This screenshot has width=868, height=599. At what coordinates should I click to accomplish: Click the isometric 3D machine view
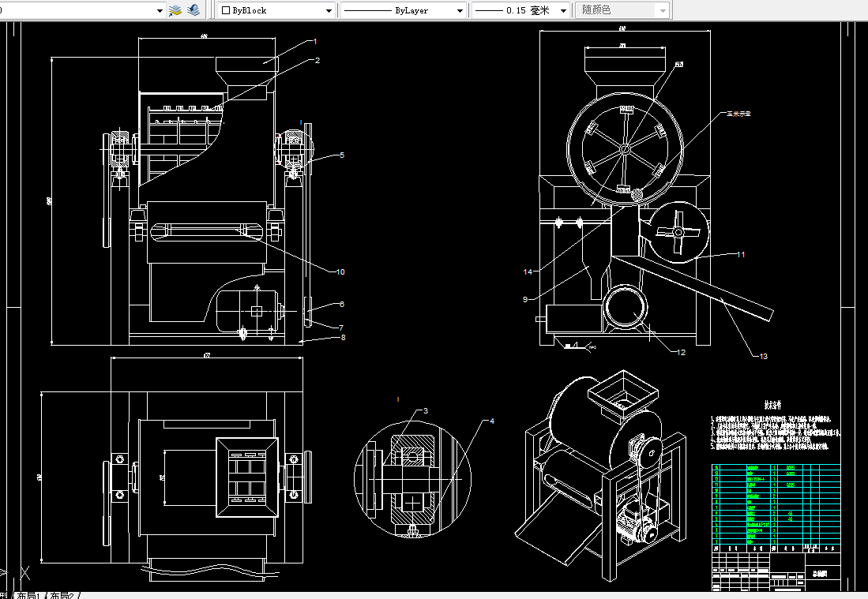pyautogui.click(x=600, y=476)
